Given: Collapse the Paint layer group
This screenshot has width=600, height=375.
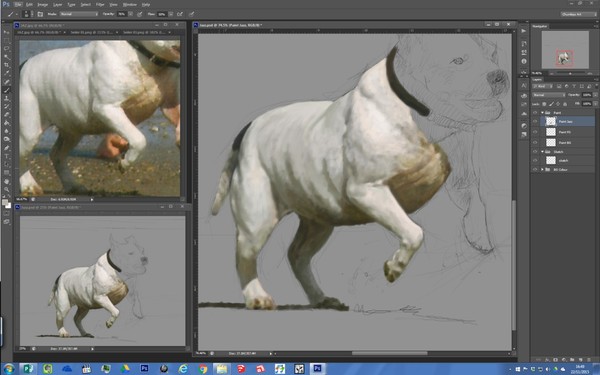Looking at the screenshot, I should 542,112.
